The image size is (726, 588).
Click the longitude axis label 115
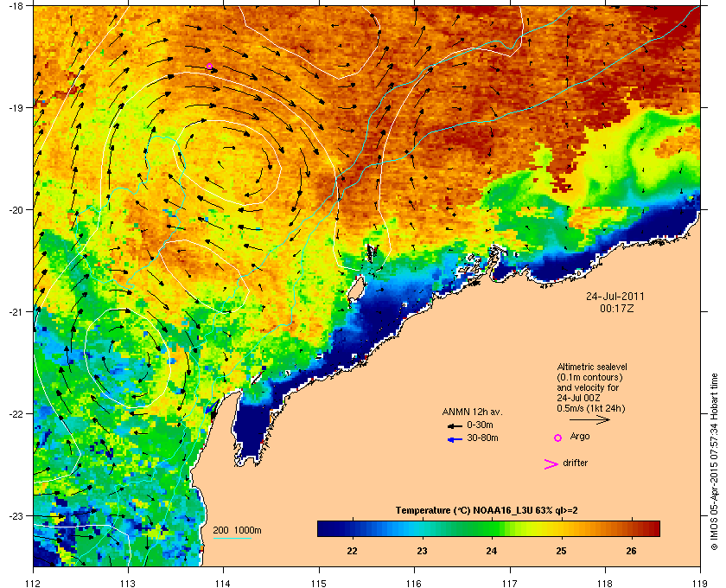coord(319,583)
